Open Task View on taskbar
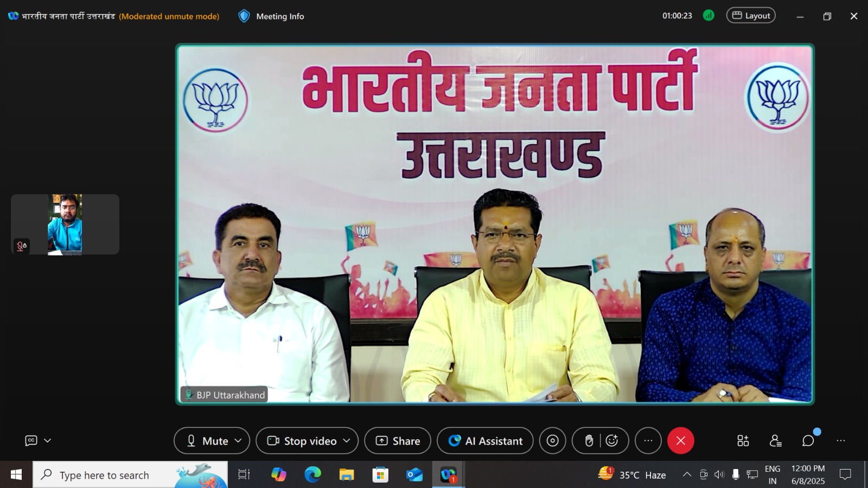This screenshot has width=868, height=488. tap(244, 475)
